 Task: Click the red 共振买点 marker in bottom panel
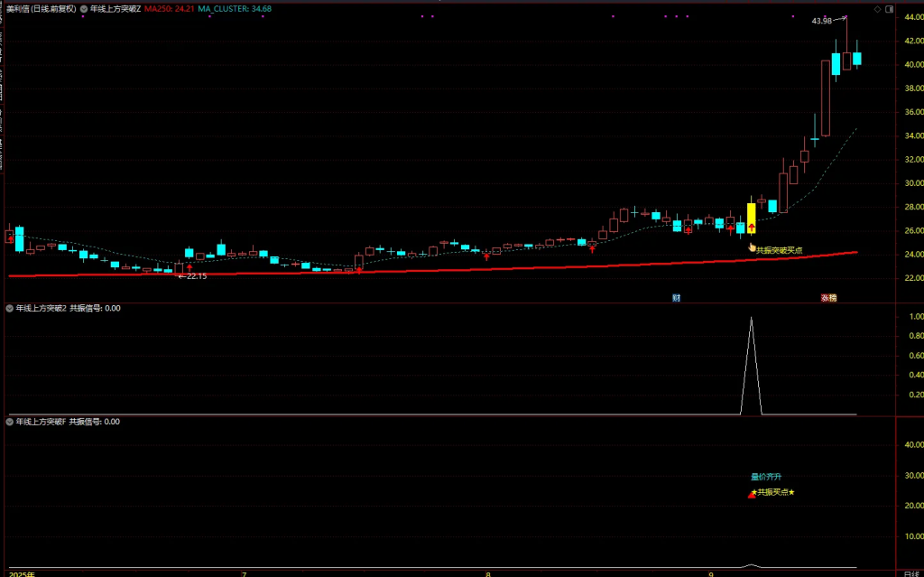pyautogui.click(x=751, y=494)
